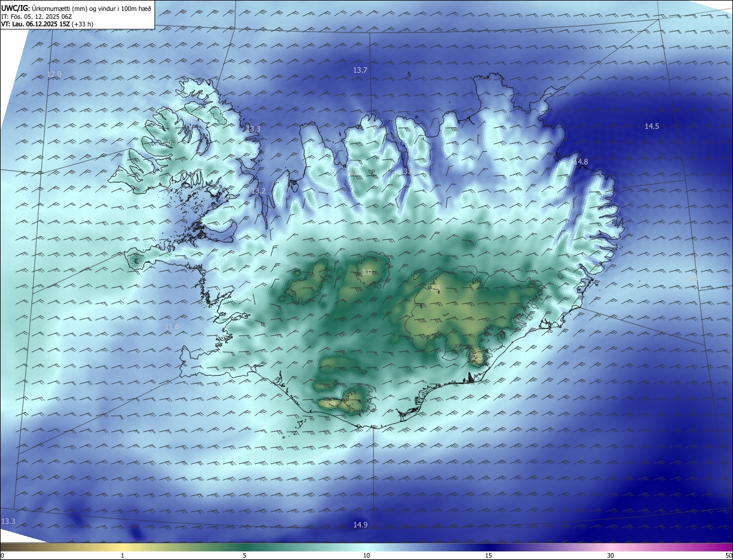Click the 11.6 value west of Iceland
This screenshot has width=733, height=560.
(x=172, y=327)
